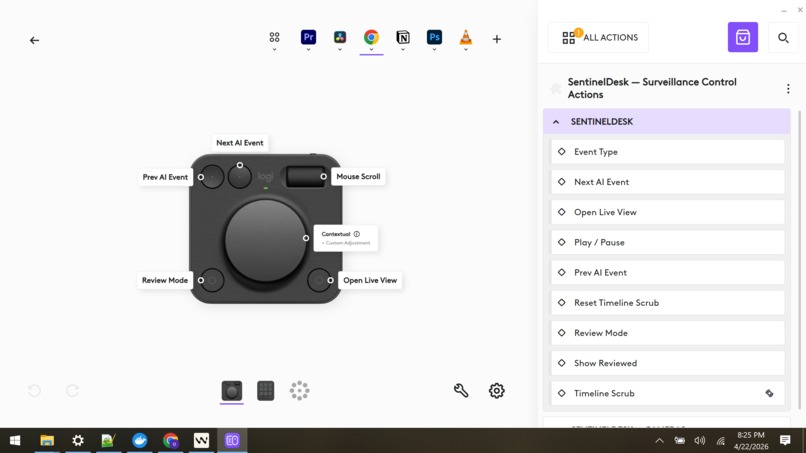Select the keypad device view
806x453 pixels.
point(266,391)
